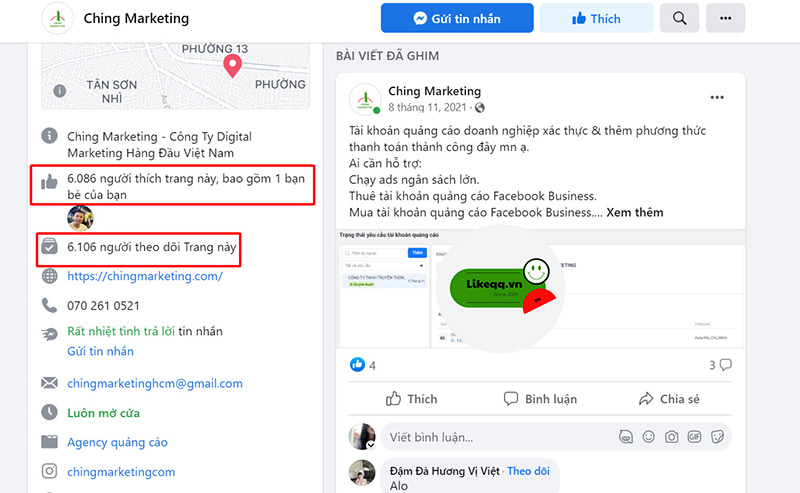Share the post using Chia sẻ
The image size is (800, 493).
pyautogui.click(x=669, y=399)
